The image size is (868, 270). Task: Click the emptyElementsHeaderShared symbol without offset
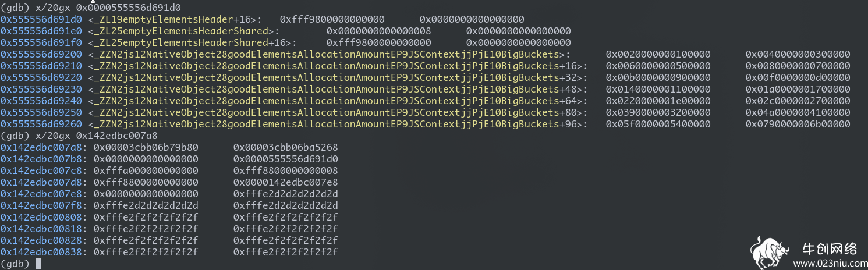(x=183, y=31)
